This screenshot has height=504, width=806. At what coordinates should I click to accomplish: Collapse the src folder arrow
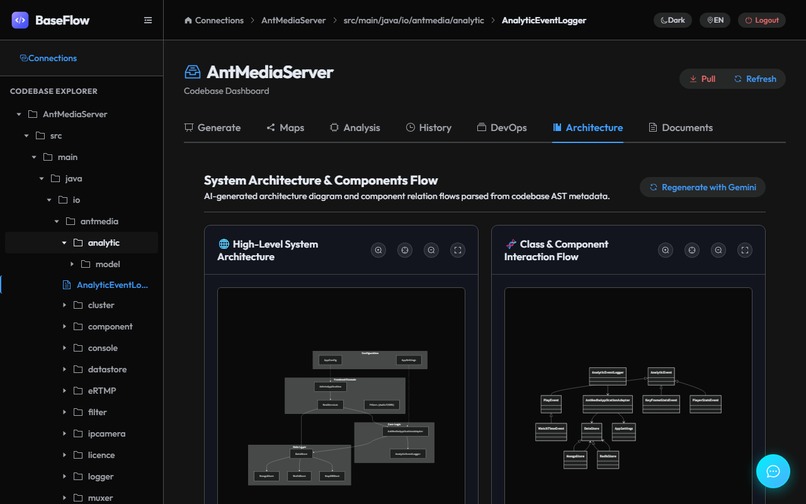(x=26, y=136)
